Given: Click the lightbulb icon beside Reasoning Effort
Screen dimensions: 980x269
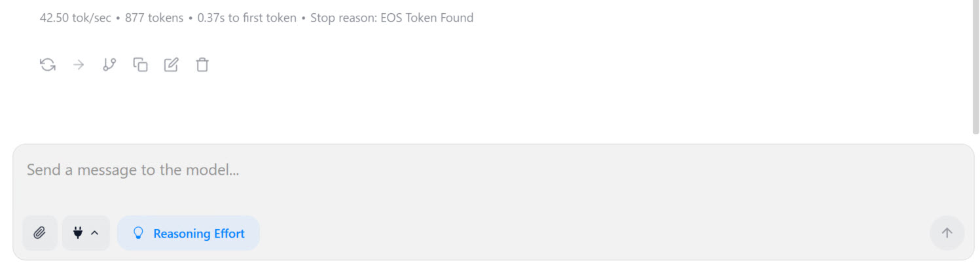Looking at the screenshot, I should [138, 233].
